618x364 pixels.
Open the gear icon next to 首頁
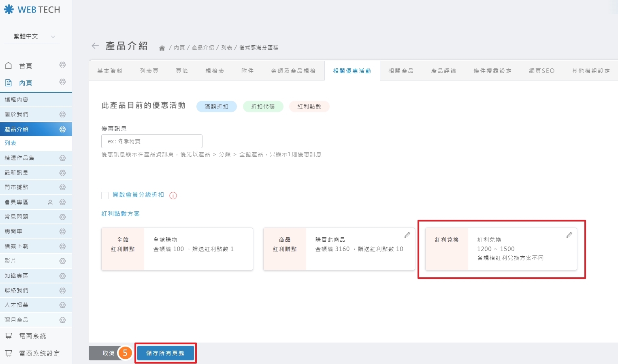tap(62, 65)
